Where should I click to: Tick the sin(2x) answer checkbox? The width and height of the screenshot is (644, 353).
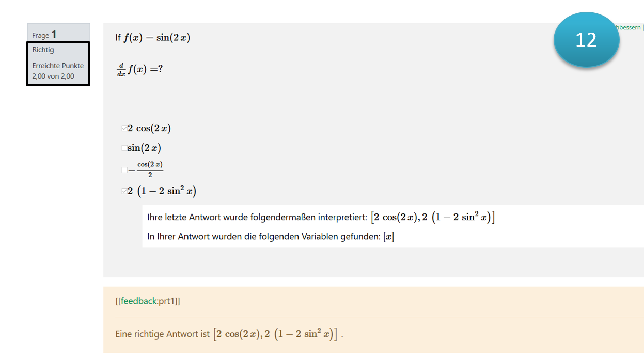coord(124,148)
